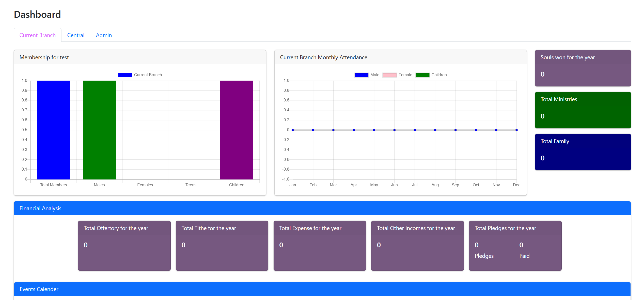644x300 pixels.
Task: Click the January attendance data point
Action: pos(293,130)
